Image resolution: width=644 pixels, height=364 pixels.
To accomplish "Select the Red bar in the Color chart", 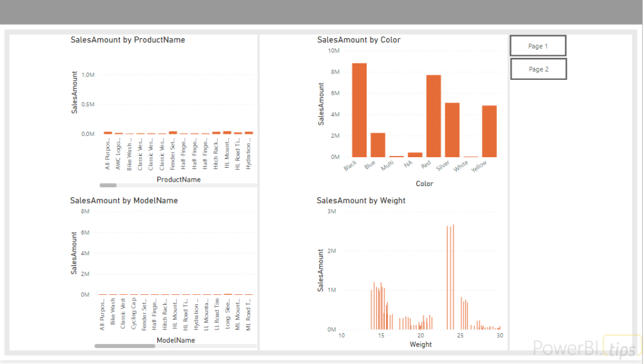I will (x=433, y=116).
